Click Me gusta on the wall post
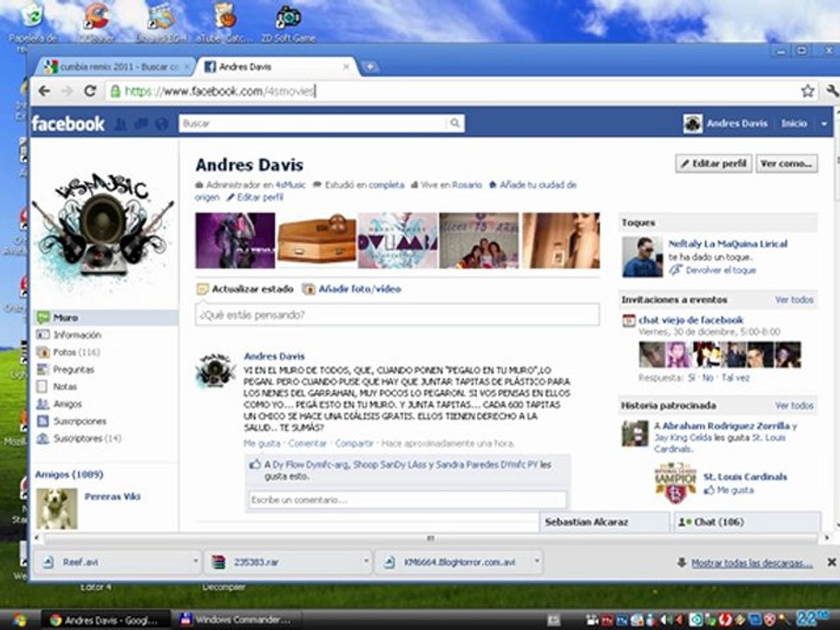840x630 pixels. [262, 444]
